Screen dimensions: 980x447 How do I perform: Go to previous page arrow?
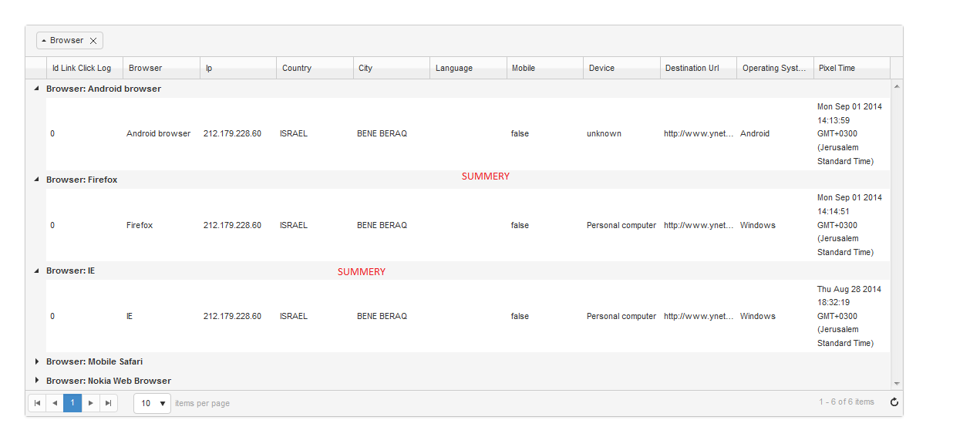coord(55,403)
